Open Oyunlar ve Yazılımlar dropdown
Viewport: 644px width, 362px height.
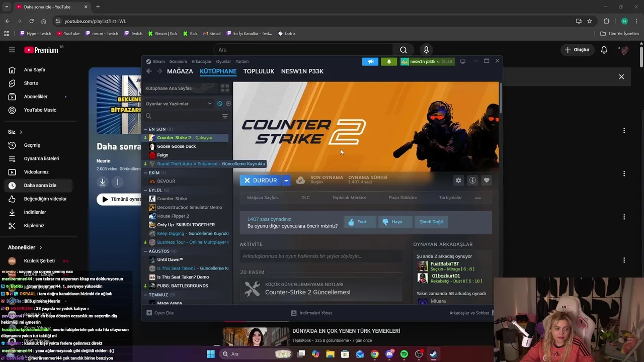179,104
